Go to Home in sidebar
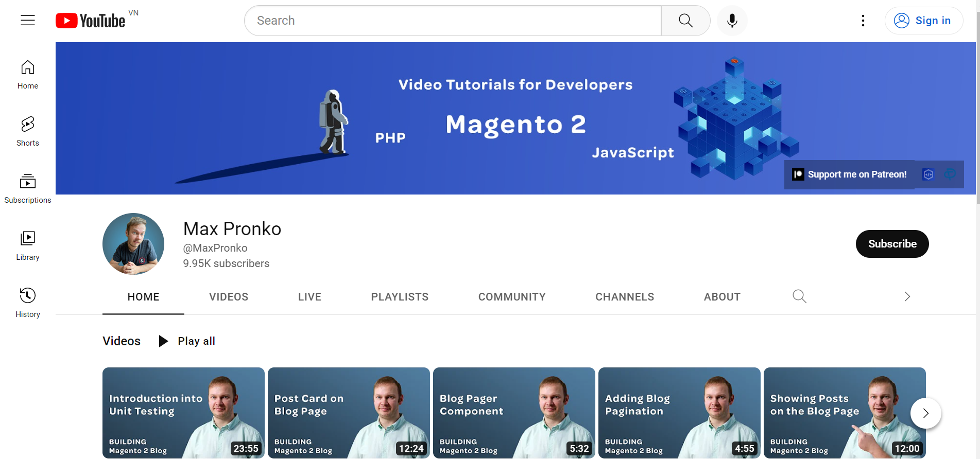The height and width of the screenshot is (459, 980). coord(28,75)
